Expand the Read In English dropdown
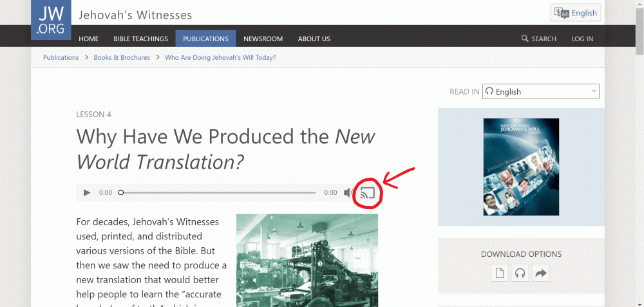Viewport: 644px width, 307px height. (x=541, y=91)
